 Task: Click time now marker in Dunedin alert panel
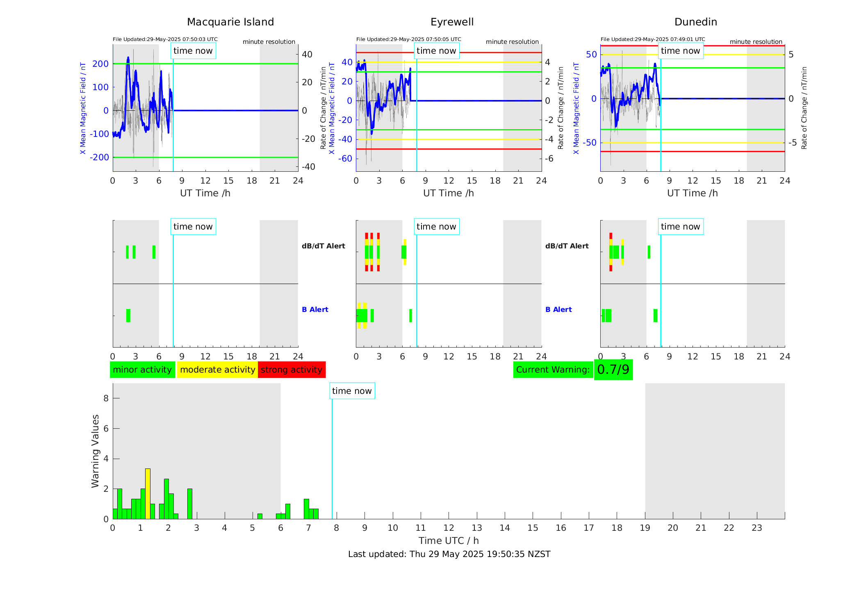(680, 227)
